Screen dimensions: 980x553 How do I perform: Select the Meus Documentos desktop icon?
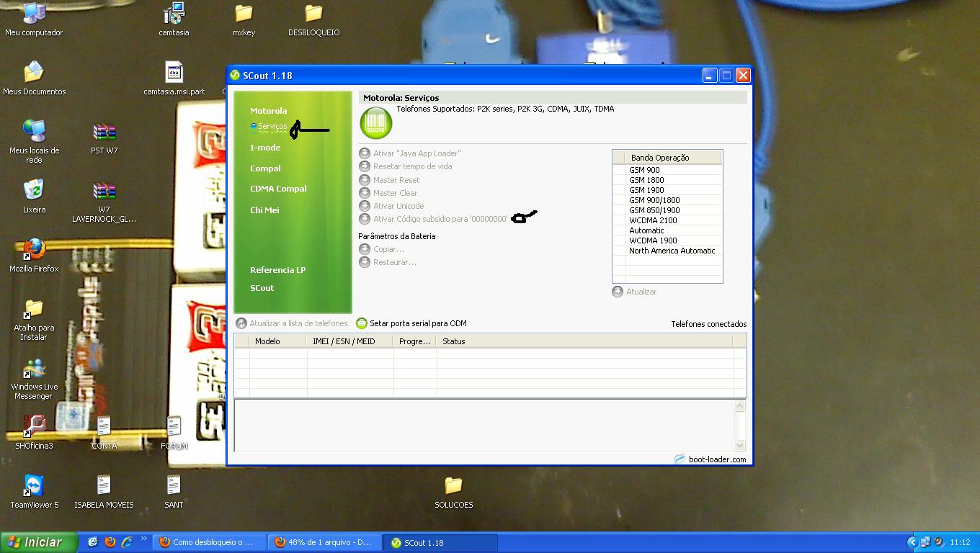(x=34, y=72)
